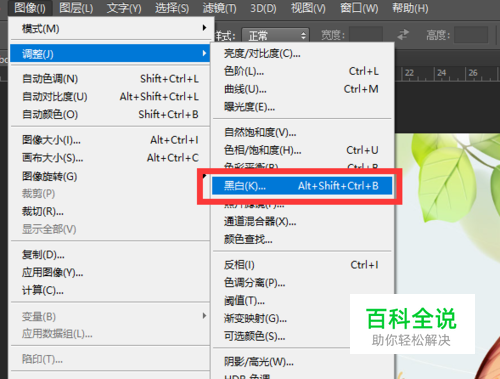Open 色阶(L)... adjustment
This screenshot has width=500, height=379.
click(x=302, y=71)
